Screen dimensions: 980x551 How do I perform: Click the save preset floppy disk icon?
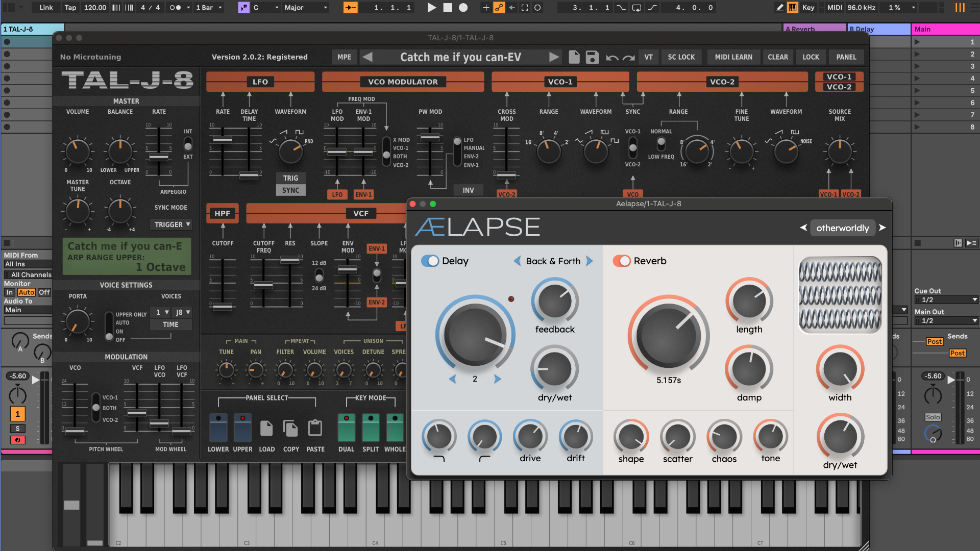(x=592, y=57)
